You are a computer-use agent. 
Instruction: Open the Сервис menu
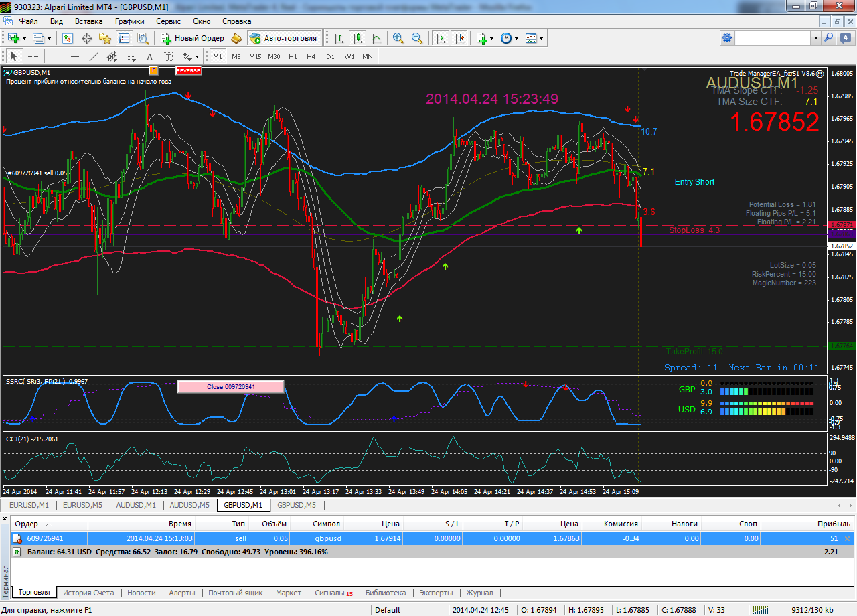pos(168,21)
